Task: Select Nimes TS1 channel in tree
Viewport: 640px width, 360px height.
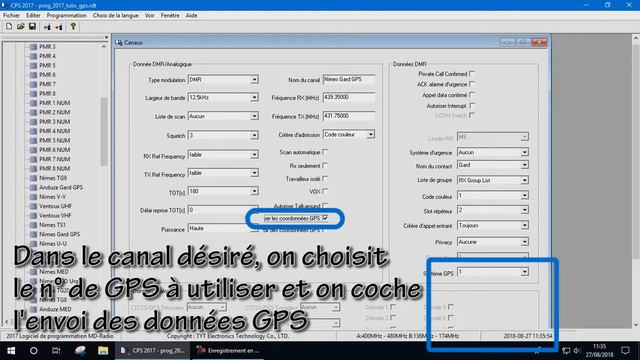Action: (52, 225)
